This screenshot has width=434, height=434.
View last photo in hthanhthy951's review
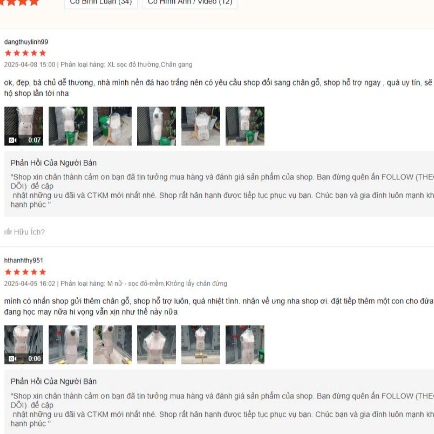[x=245, y=344]
